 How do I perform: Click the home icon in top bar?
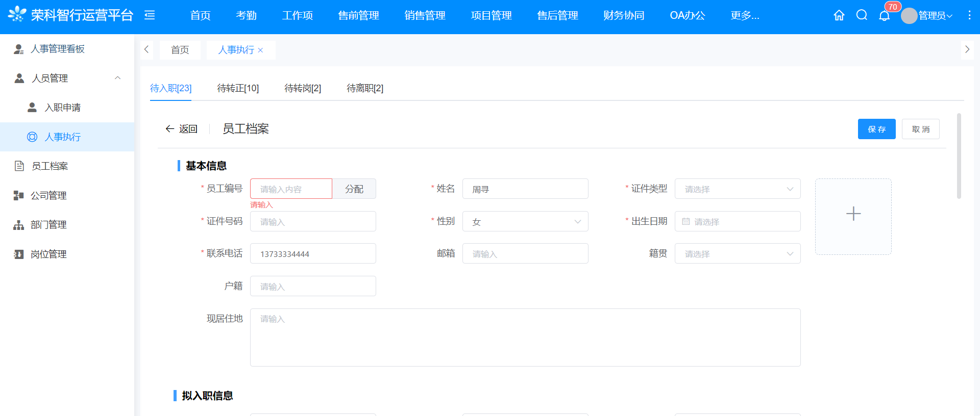click(x=839, y=15)
